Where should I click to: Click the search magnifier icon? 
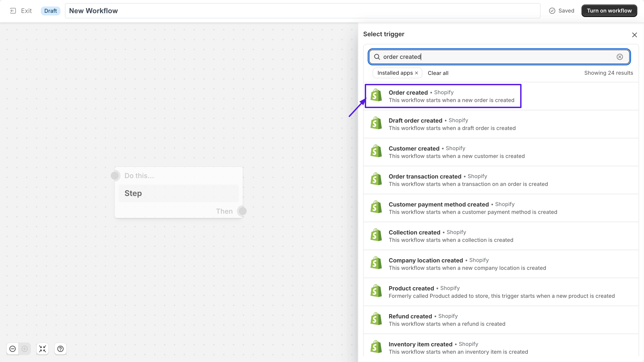pos(377,57)
